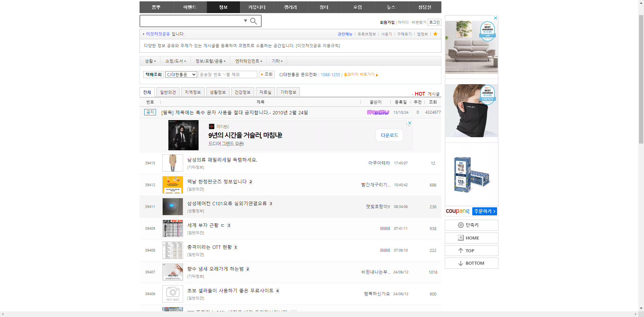The height and width of the screenshot is (317, 644).
Task: Click the HOME icon in the sidebar
Action: [x=461, y=238]
